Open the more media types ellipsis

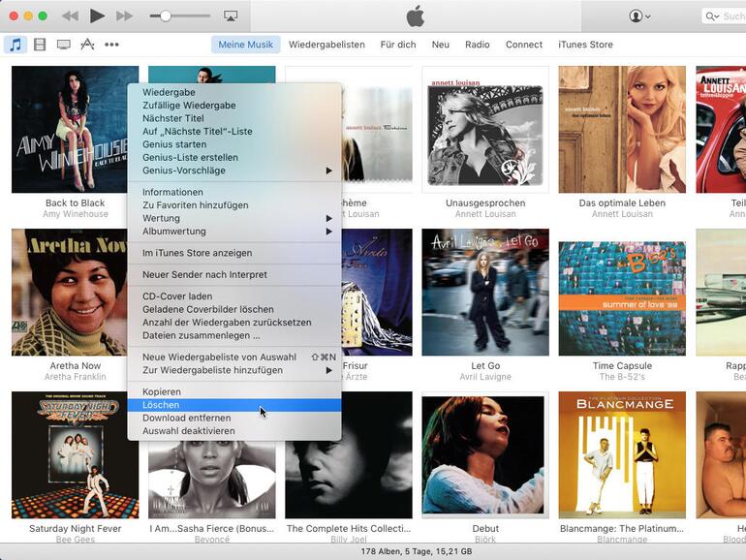click(111, 45)
